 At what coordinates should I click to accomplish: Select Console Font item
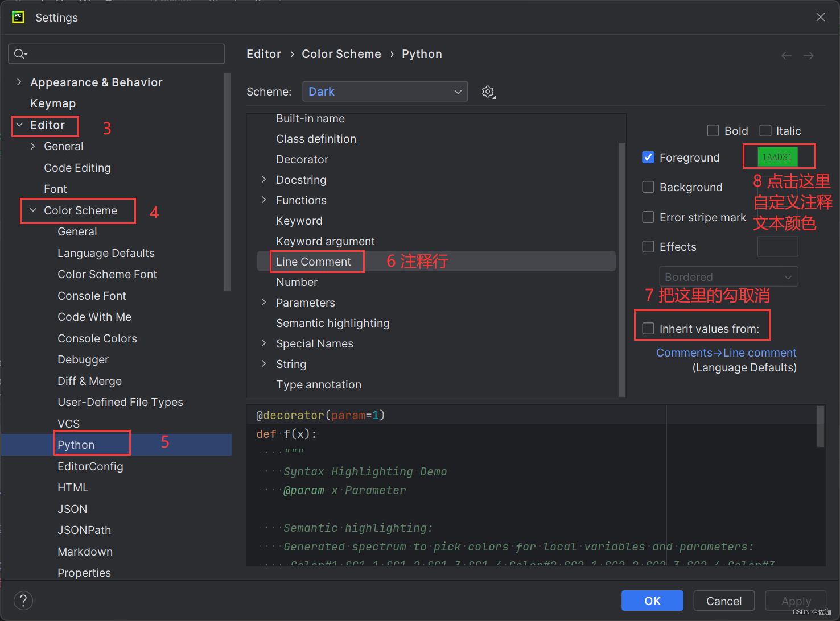point(92,296)
